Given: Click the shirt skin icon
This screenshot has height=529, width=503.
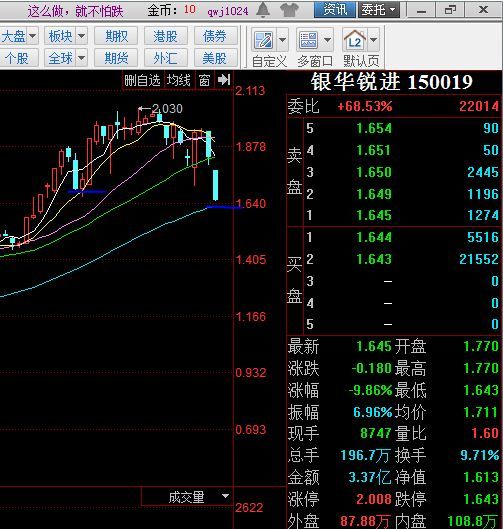Looking at the screenshot, I should tap(289, 10).
